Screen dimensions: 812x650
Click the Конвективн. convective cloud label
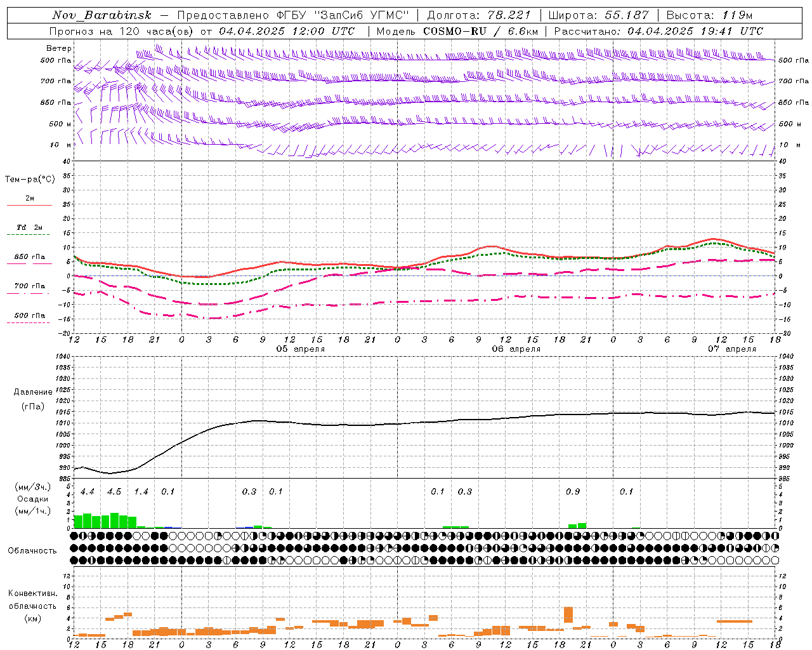coord(32,594)
